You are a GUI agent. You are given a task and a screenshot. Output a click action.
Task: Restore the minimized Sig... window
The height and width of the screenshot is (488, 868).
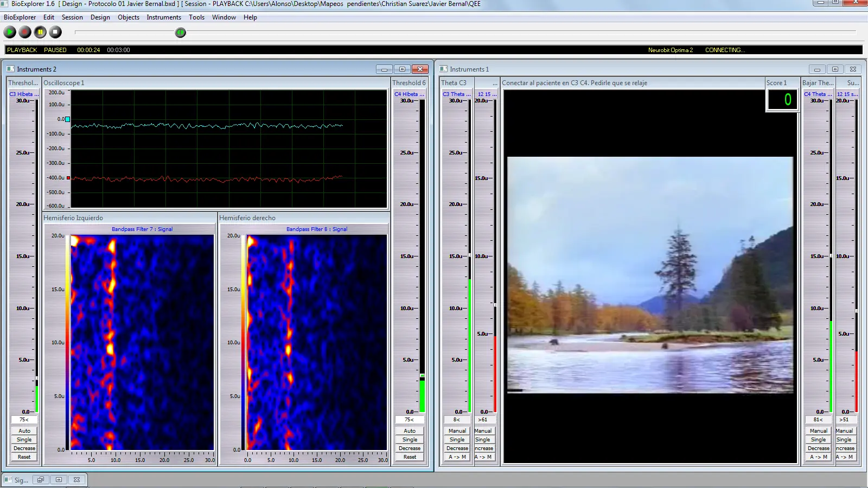(x=41, y=479)
